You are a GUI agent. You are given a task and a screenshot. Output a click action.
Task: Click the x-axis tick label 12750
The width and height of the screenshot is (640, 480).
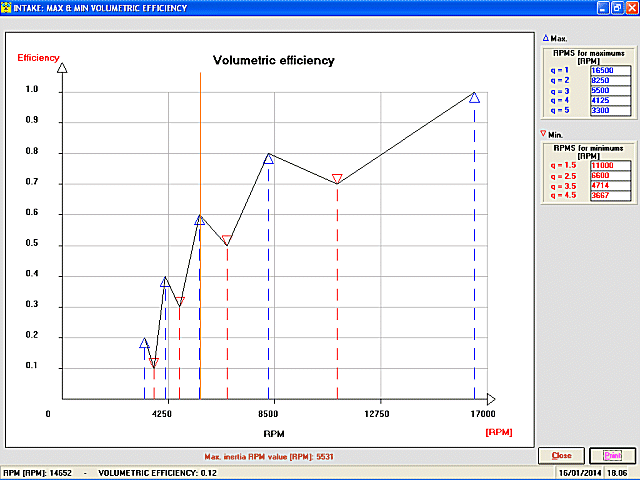tap(377, 414)
